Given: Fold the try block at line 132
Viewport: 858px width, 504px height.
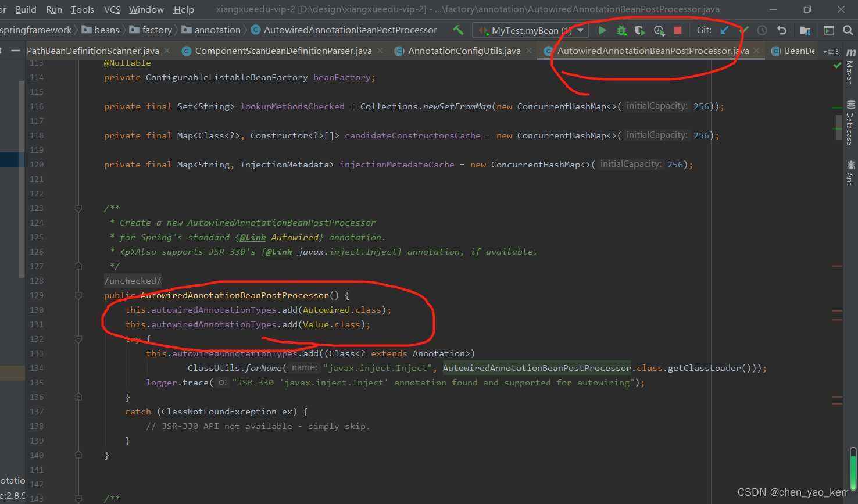Looking at the screenshot, I should (x=78, y=339).
